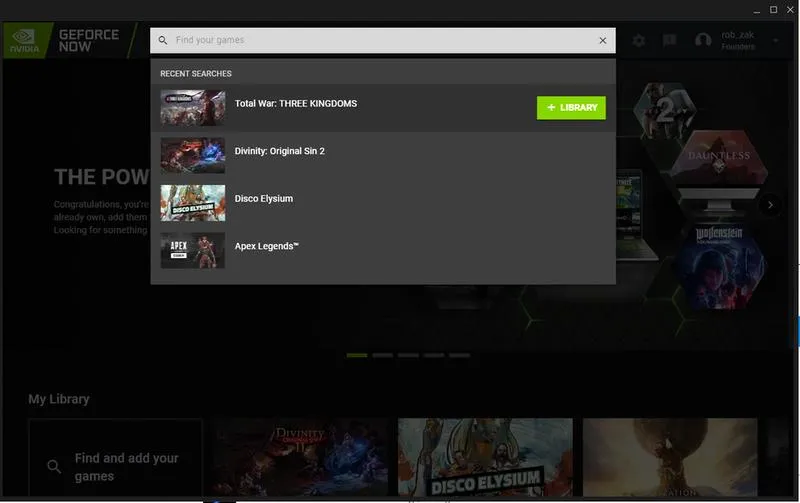Click the search magnifier icon in search bar
This screenshot has height=503, width=800.
click(163, 40)
